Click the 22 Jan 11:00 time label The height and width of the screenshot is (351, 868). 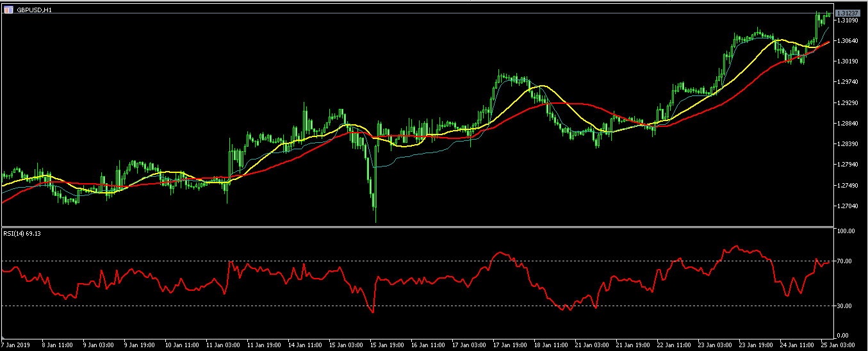674,345
